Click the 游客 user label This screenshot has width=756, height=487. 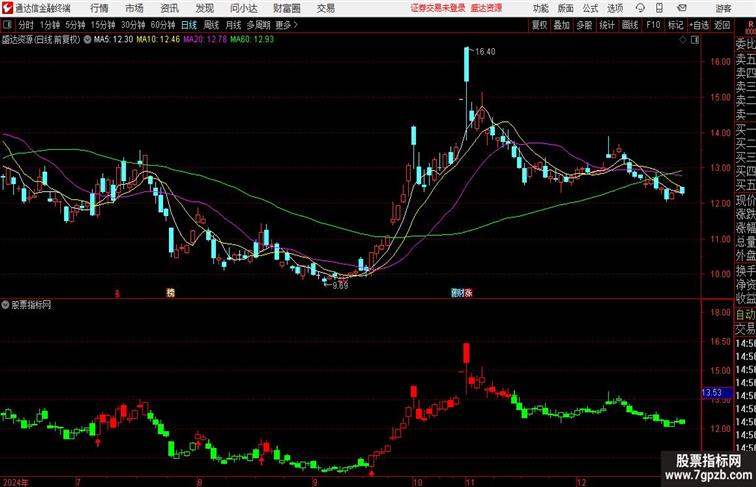723,9
